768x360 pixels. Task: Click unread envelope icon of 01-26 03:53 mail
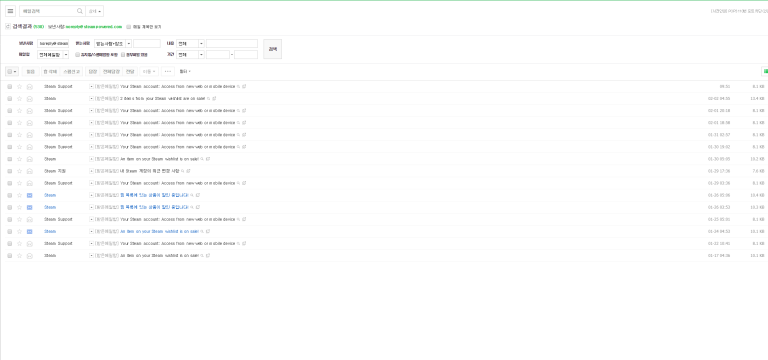29,207
